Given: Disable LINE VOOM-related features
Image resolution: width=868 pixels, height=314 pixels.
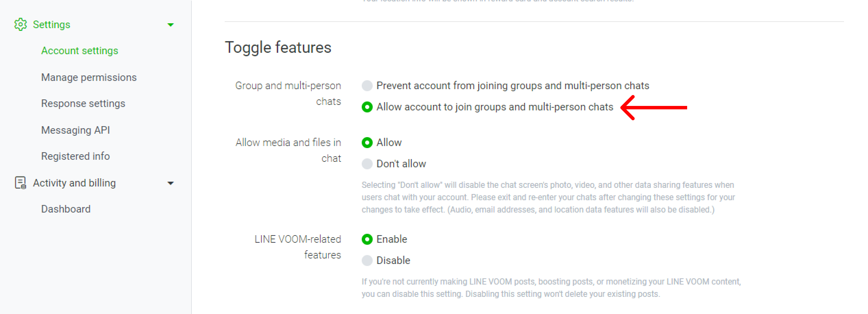Looking at the screenshot, I should [x=367, y=261].
